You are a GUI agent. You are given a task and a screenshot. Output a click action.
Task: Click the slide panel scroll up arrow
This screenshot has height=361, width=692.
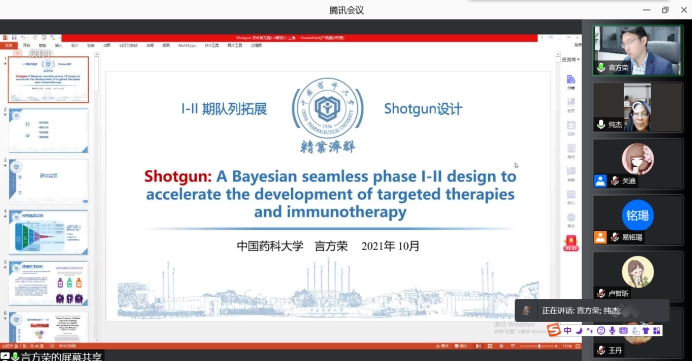[x=96, y=55]
